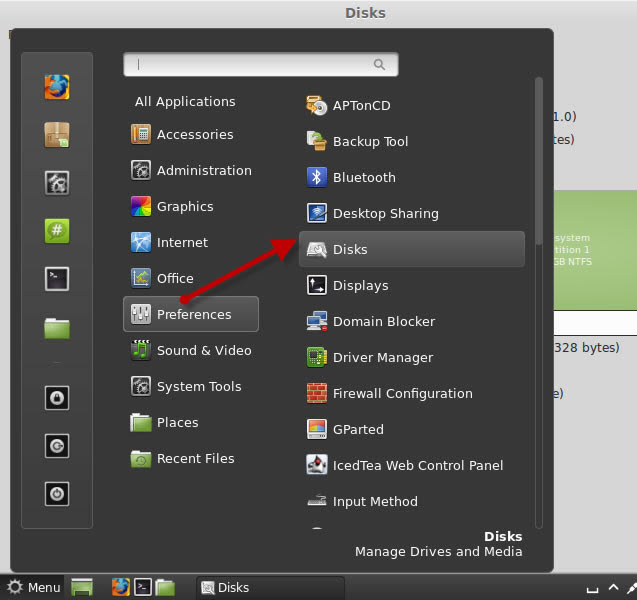This screenshot has width=637, height=600.
Task: Select the Accessories category
Action: click(191, 134)
